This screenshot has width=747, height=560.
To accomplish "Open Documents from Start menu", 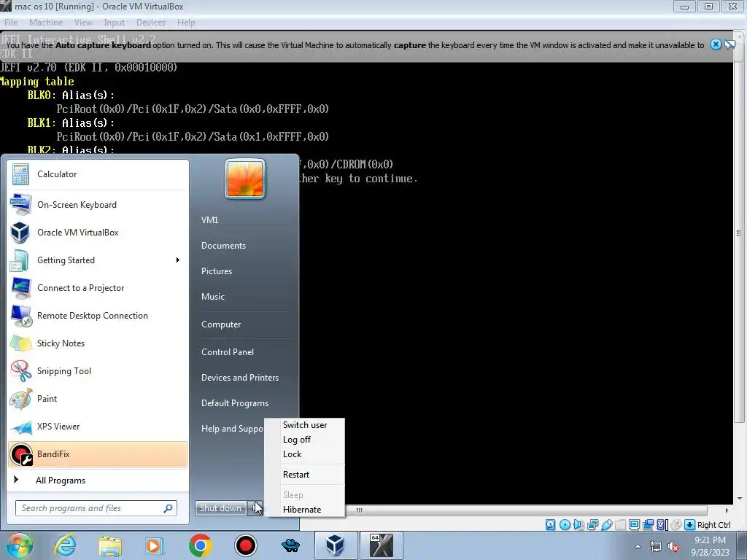I will click(223, 246).
